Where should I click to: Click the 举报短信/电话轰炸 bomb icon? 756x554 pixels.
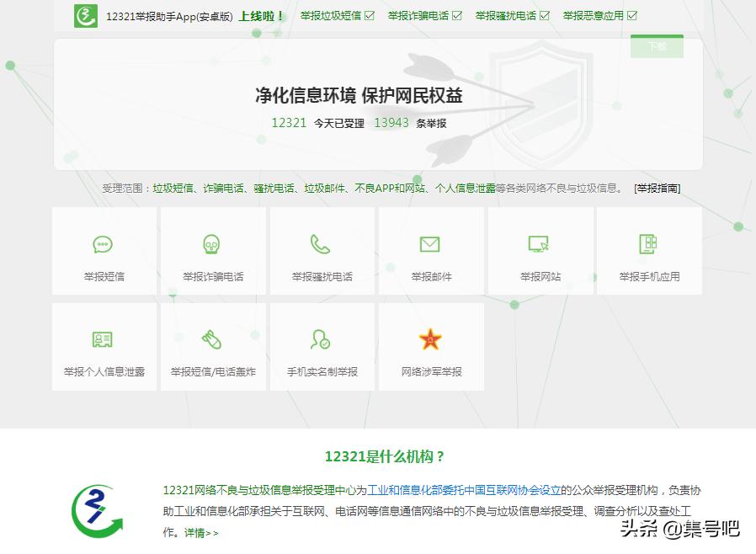[x=212, y=340]
